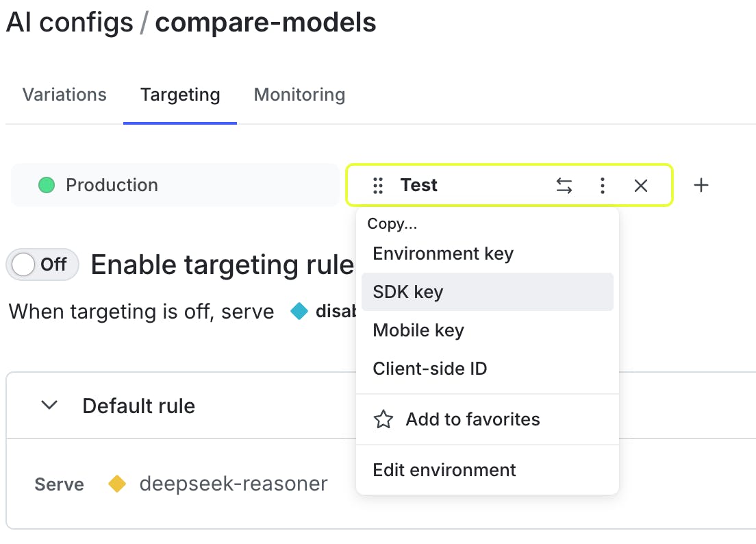Copy the Client-side ID

click(429, 369)
